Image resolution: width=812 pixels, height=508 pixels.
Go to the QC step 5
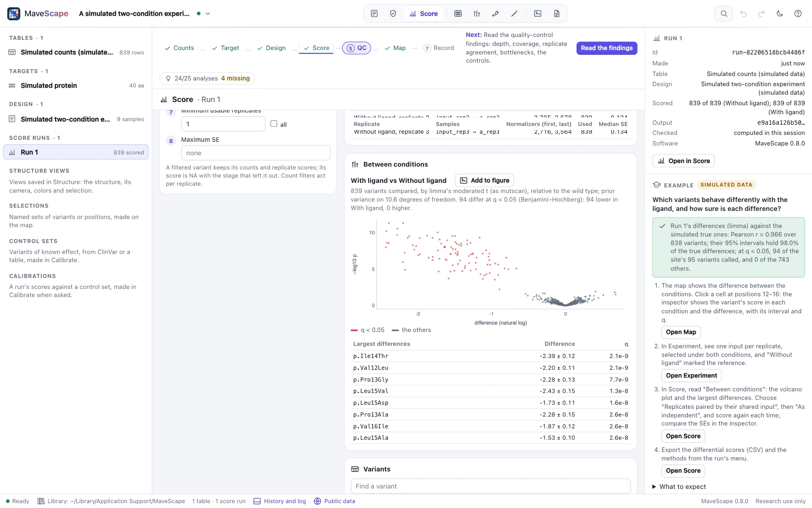pos(356,48)
